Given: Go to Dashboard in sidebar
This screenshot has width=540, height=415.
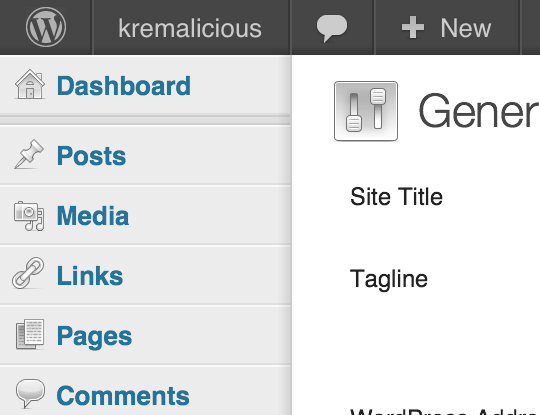Looking at the screenshot, I should [x=124, y=86].
